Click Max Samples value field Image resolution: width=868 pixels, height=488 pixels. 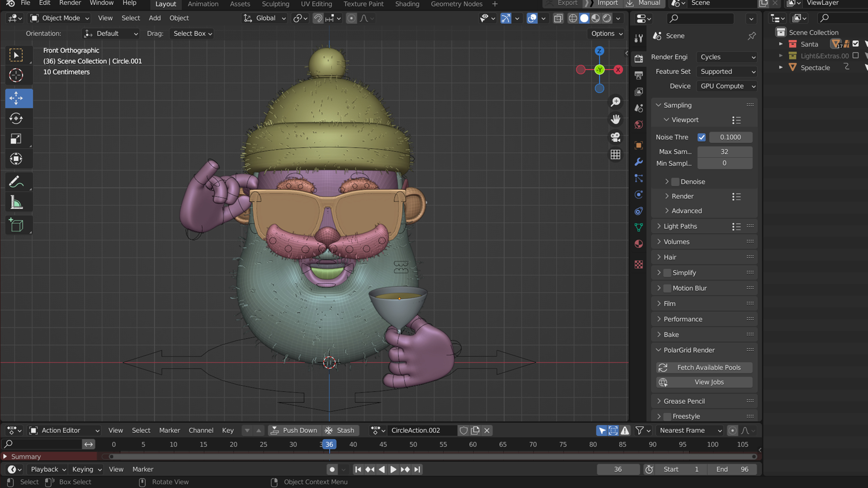(x=725, y=152)
